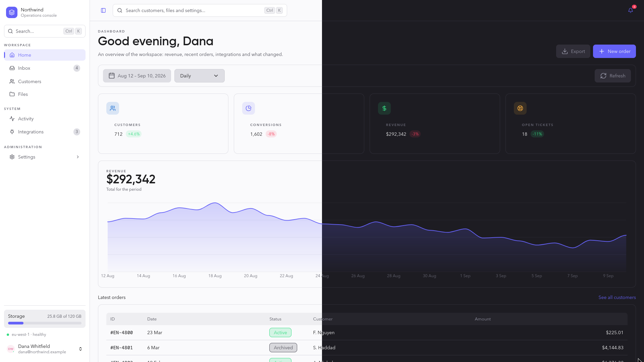Click the Archived status badge
This screenshot has width=644, height=362.
pos(283,348)
